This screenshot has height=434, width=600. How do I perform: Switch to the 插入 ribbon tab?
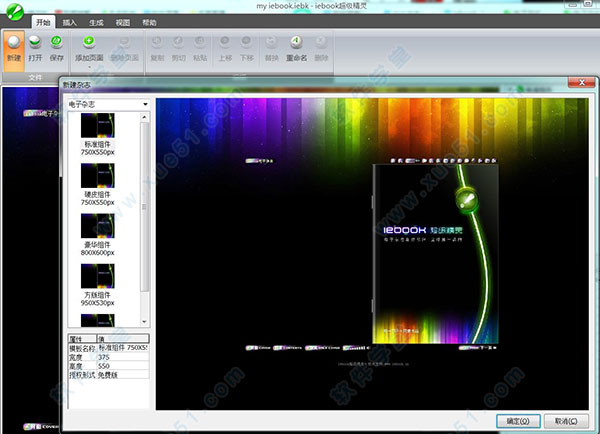click(70, 23)
